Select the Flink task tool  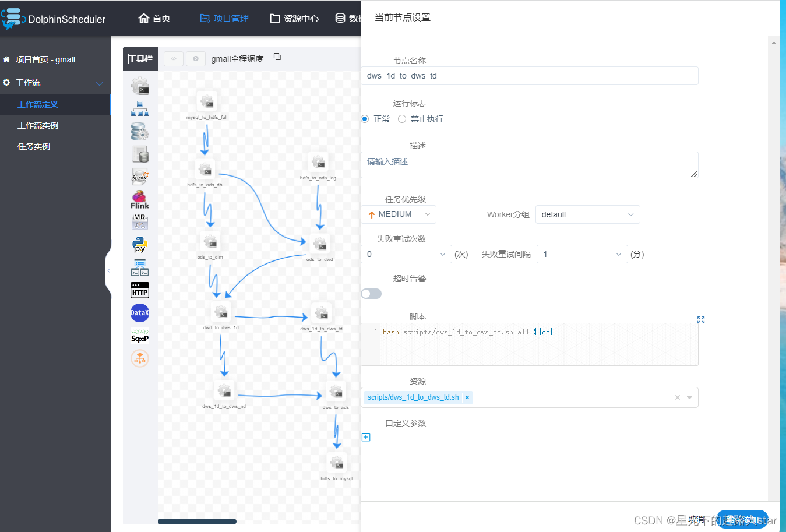(x=140, y=199)
